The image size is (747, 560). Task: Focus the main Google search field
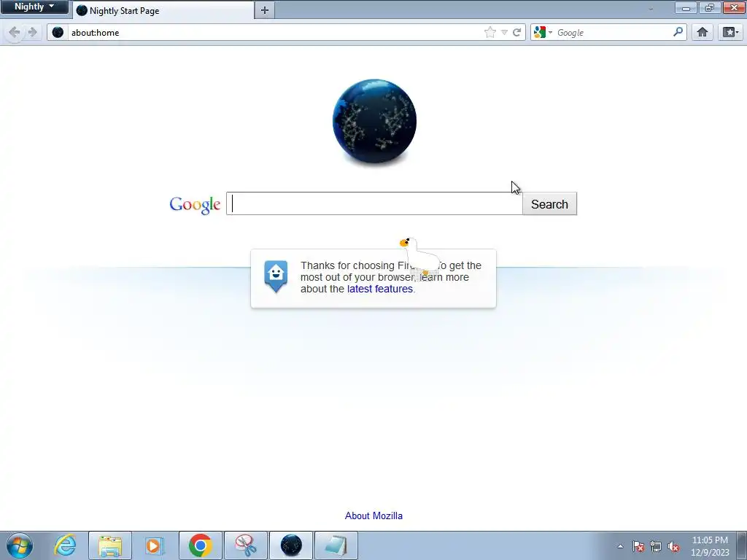tap(374, 204)
